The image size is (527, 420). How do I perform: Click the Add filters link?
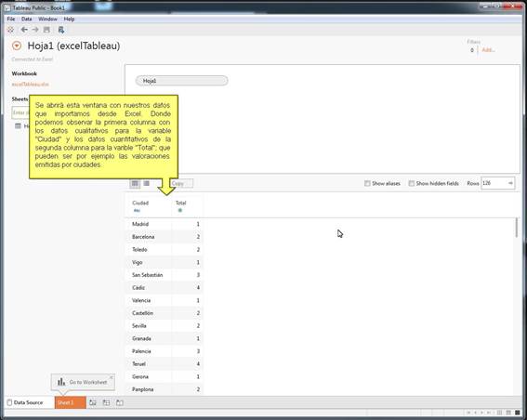coord(488,50)
